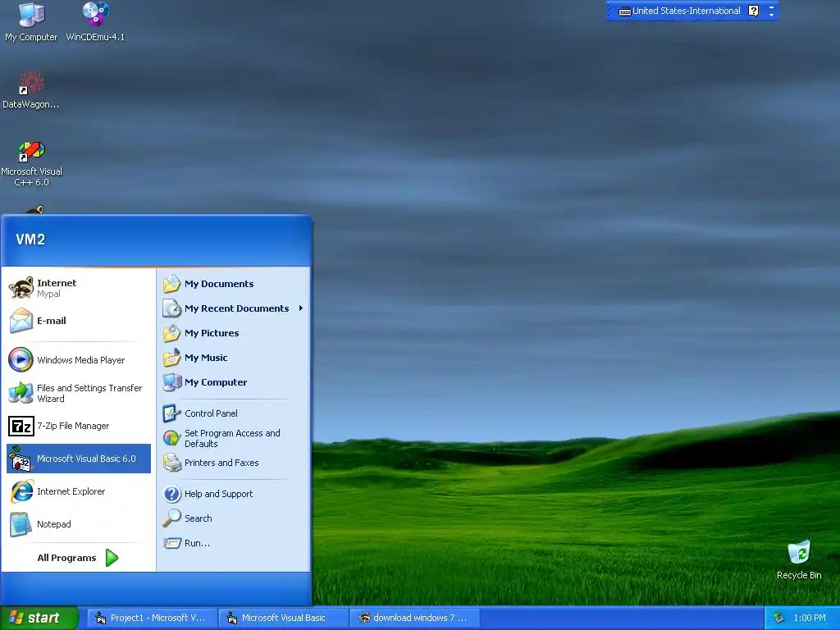Click the Notepad icon in Start menu
Screen dimensions: 840x630
coord(21,524)
